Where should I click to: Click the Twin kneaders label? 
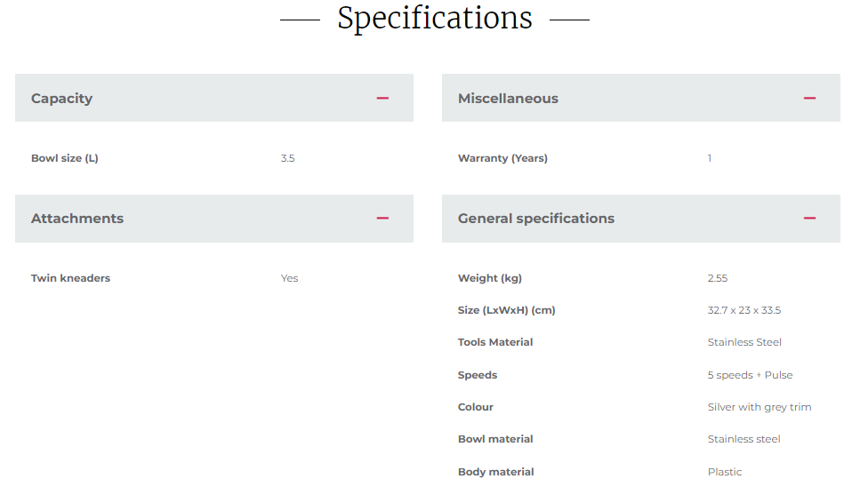click(x=70, y=278)
